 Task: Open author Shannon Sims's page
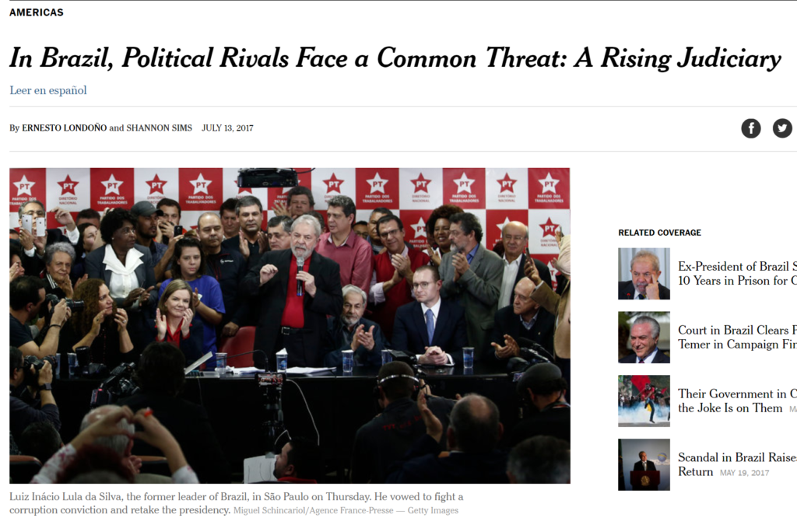159,128
